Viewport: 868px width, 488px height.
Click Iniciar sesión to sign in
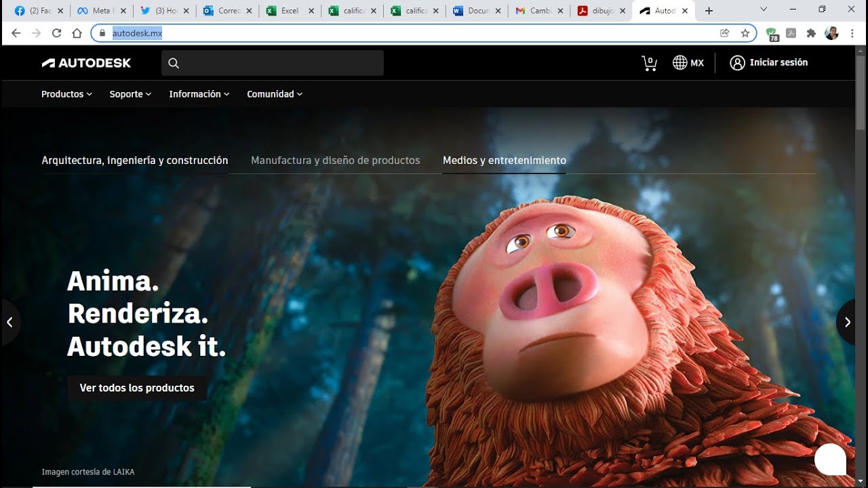(769, 63)
